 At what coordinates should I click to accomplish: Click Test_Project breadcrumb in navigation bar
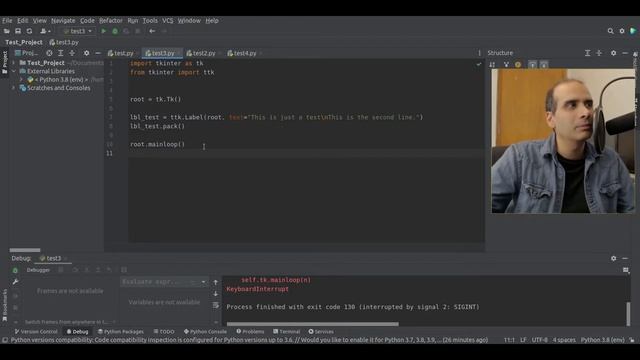pos(24,42)
